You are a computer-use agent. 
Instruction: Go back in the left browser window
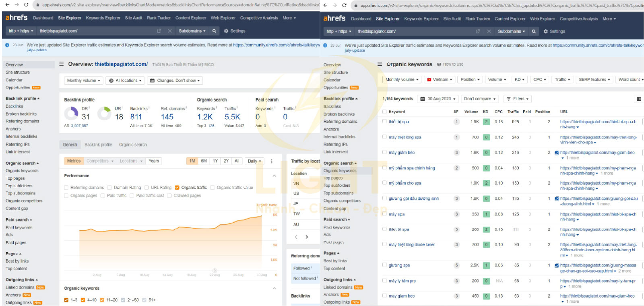(x=7, y=5)
